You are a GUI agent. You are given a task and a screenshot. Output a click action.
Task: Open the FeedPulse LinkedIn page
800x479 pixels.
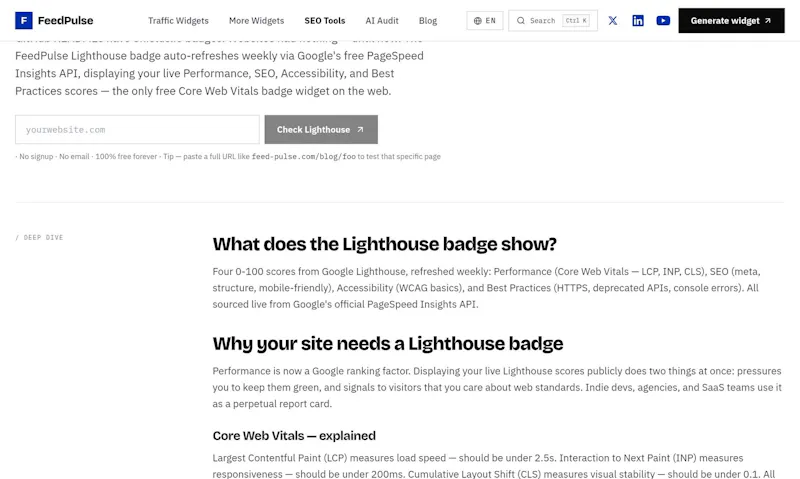pyautogui.click(x=638, y=20)
